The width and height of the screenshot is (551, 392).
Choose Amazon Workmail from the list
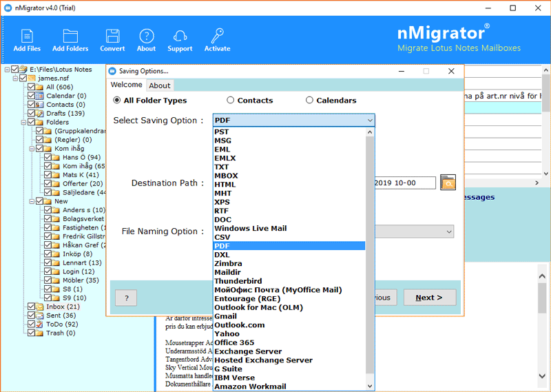[x=289, y=386]
